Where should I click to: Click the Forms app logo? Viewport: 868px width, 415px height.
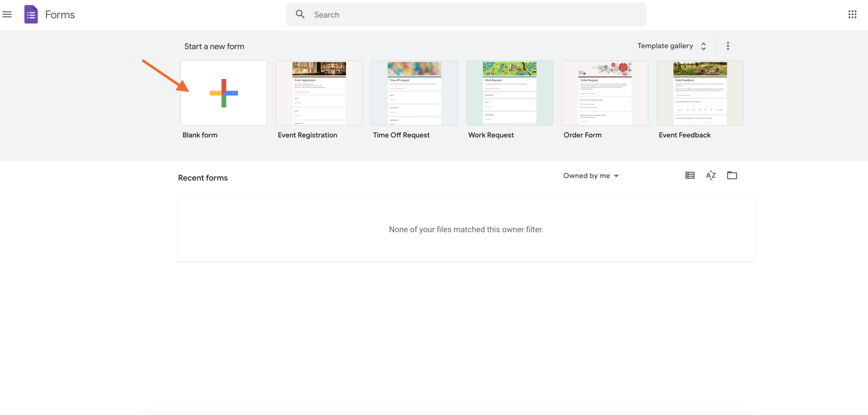tap(31, 14)
